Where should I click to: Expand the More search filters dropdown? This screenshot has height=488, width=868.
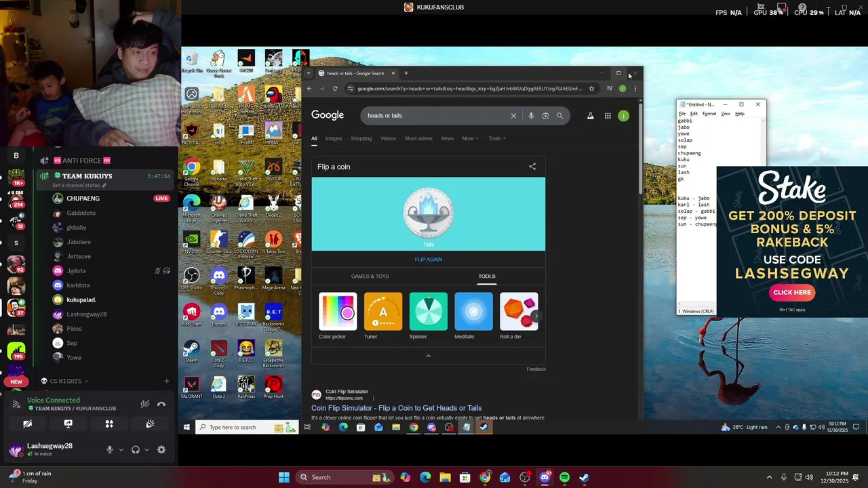[470, 138]
